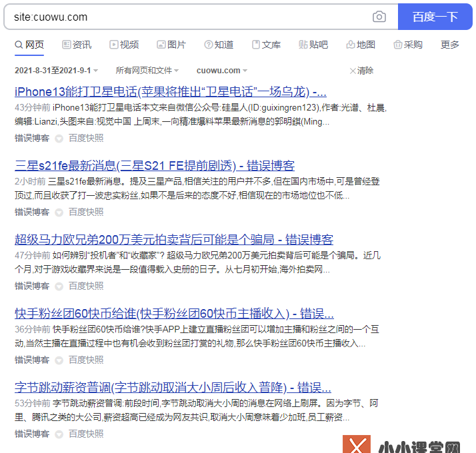Screen dimensions: 476x453
Task: Open the 三星s21fe最新消息 result link
Action: coord(155,165)
